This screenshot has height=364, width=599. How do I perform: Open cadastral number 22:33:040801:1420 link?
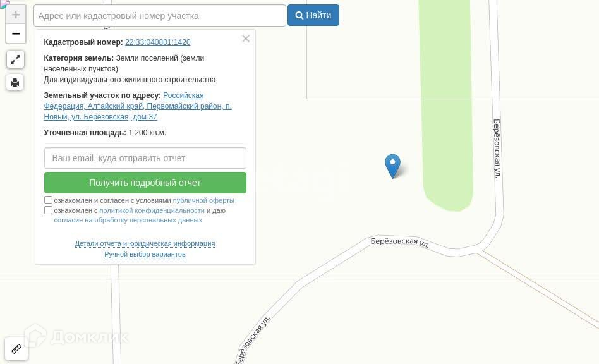point(158,42)
